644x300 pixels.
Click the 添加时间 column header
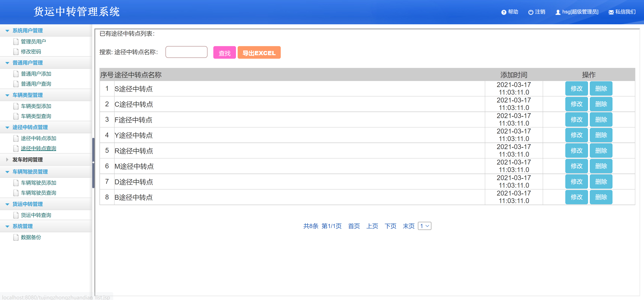[514, 74]
